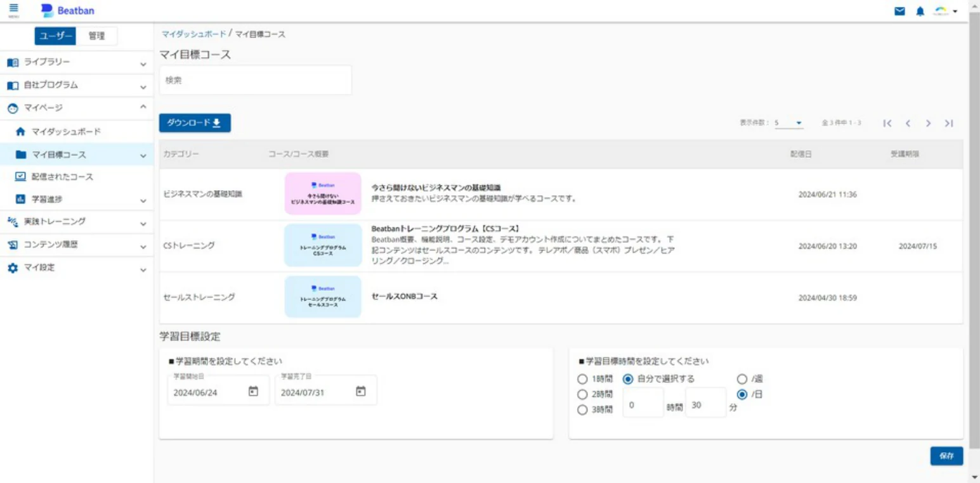This screenshot has height=483, width=980.
Task: Expand the ライブラリー sidebar section
Action: tap(143, 64)
